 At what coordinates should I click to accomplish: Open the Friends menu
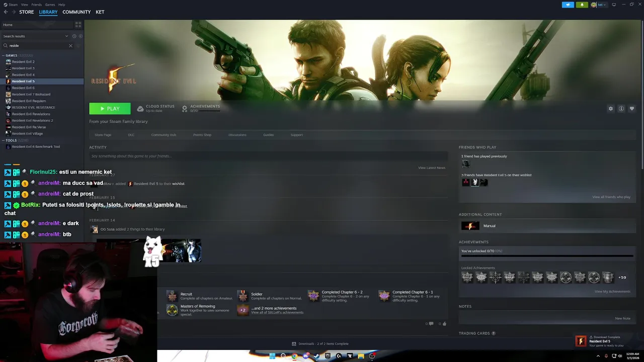coord(37,5)
